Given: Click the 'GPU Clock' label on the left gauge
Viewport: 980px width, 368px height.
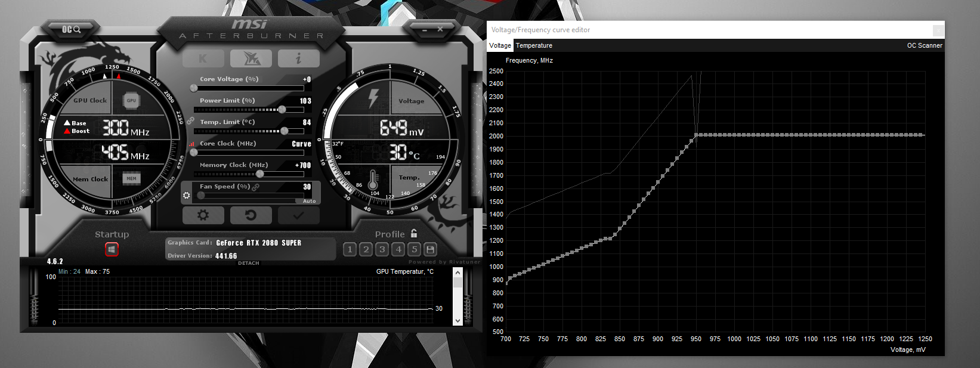Looking at the screenshot, I should [x=90, y=100].
